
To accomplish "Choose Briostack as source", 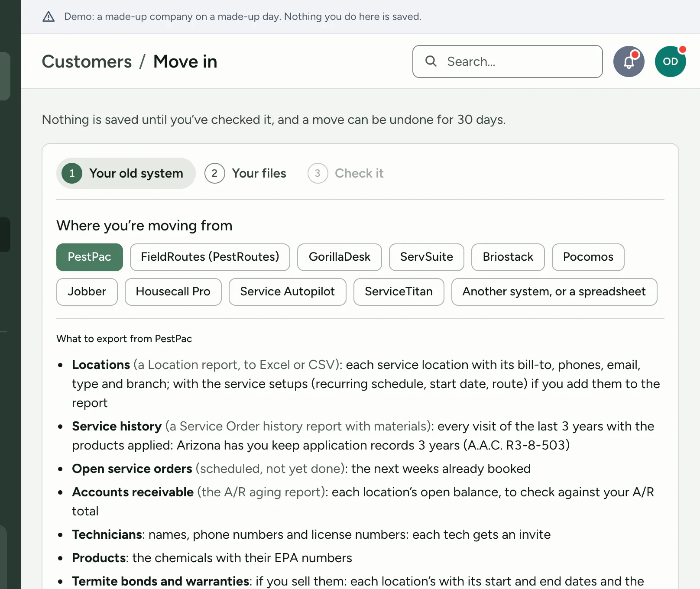I will pyautogui.click(x=508, y=257).
